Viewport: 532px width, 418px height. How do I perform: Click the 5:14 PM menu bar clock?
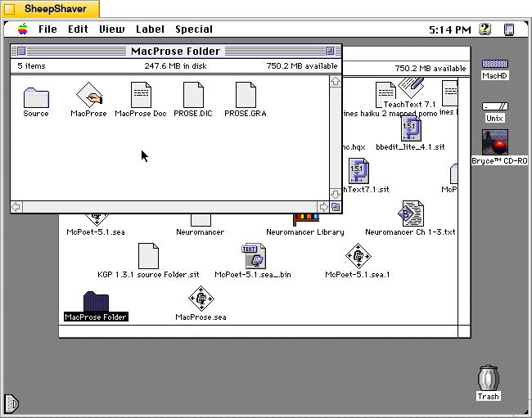click(x=450, y=29)
